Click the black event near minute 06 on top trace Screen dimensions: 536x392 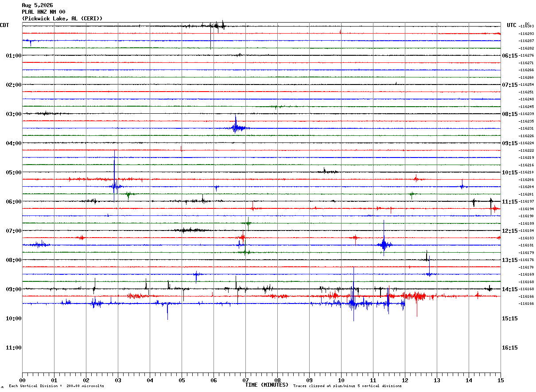click(217, 26)
